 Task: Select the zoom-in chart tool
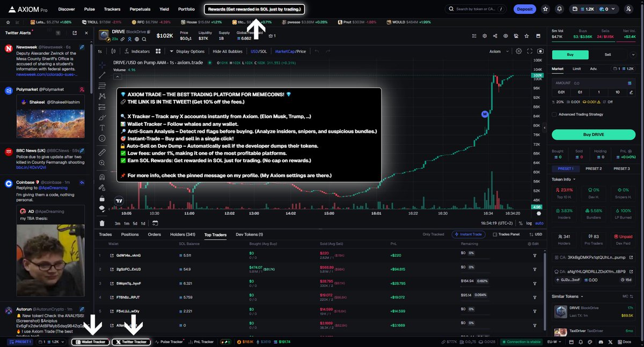coord(102,164)
